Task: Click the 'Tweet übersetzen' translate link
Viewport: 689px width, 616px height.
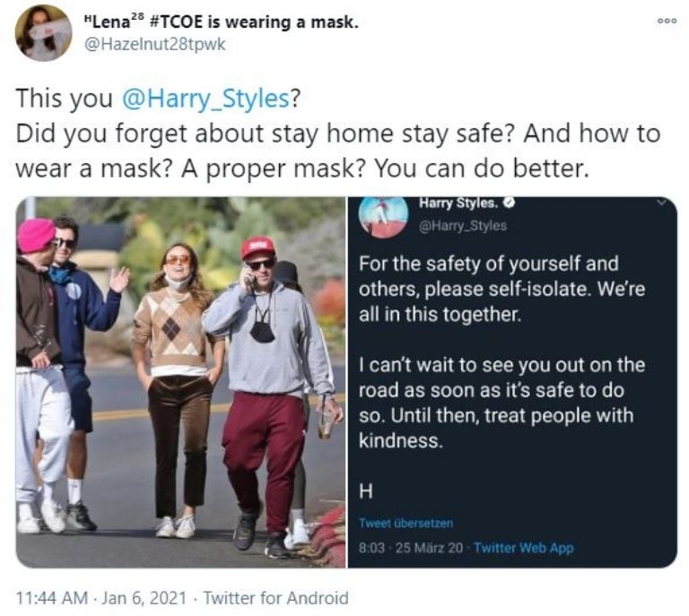Action: coord(406,523)
